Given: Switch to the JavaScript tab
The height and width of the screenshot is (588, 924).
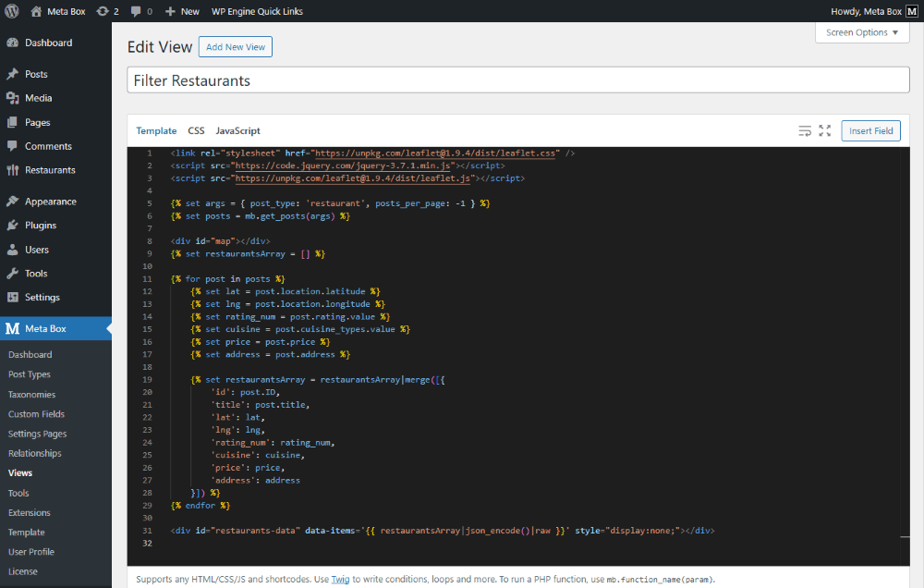Looking at the screenshot, I should [237, 131].
